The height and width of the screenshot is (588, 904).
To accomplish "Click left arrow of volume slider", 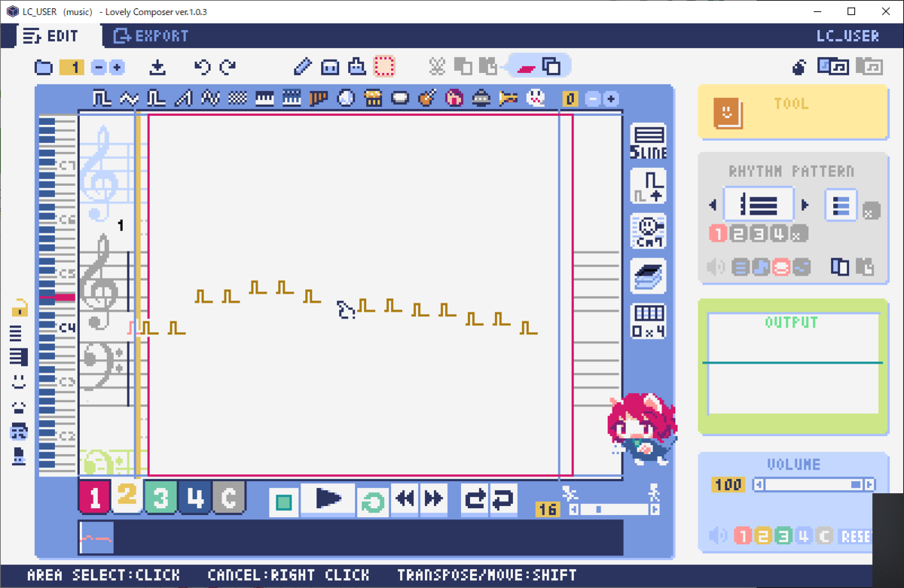I will tap(759, 485).
